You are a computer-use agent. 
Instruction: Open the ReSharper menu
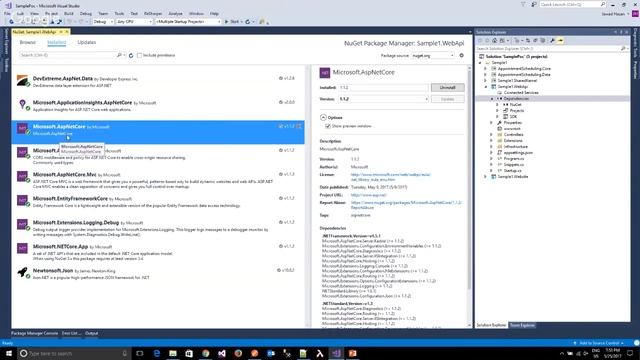[153, 13]
